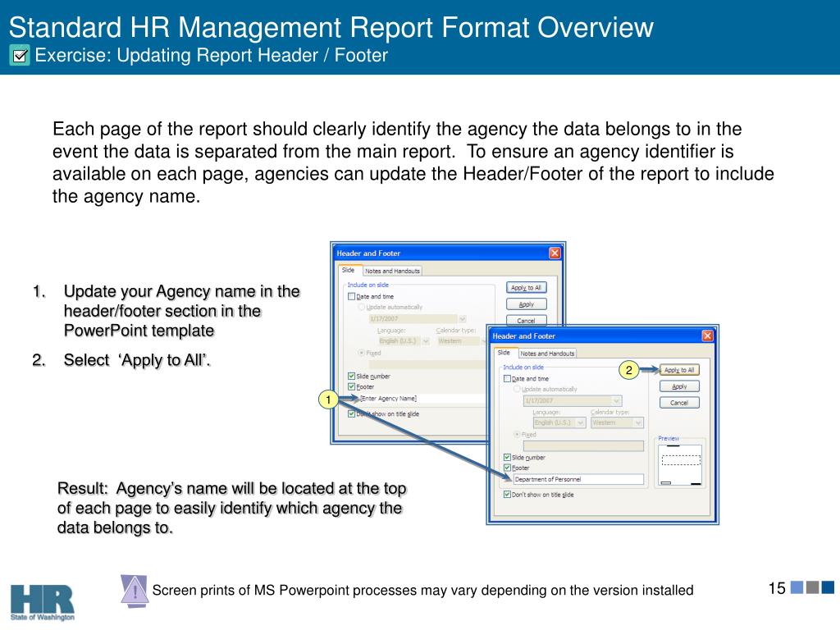The image size is (840, 630).
Task: Select Update automatically in the back dialog
Action: 362,307
